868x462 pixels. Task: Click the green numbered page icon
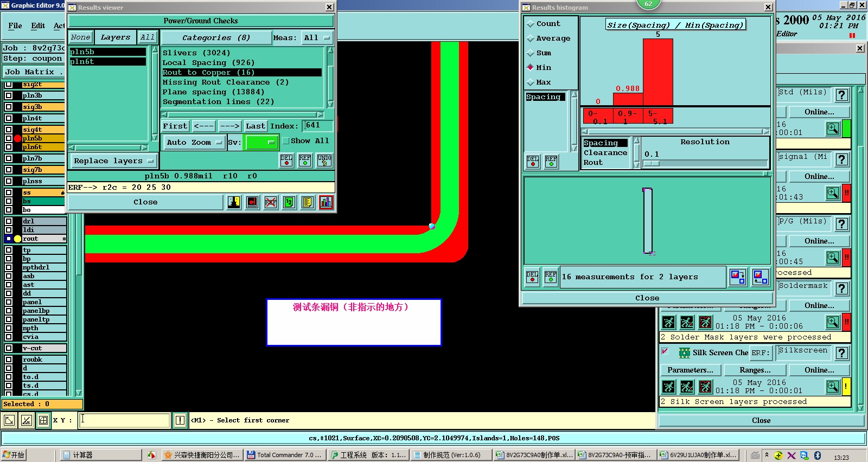[x=289, y=202]
